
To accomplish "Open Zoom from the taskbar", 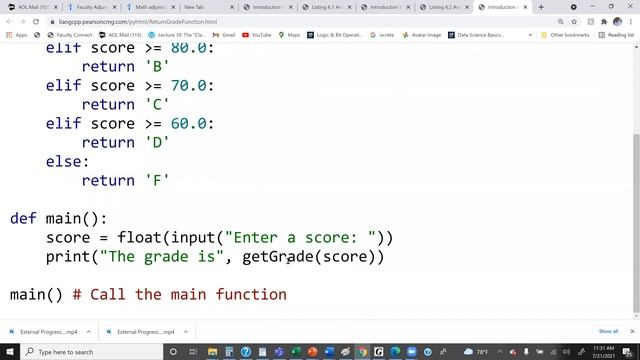I will (x=411, y=352).
